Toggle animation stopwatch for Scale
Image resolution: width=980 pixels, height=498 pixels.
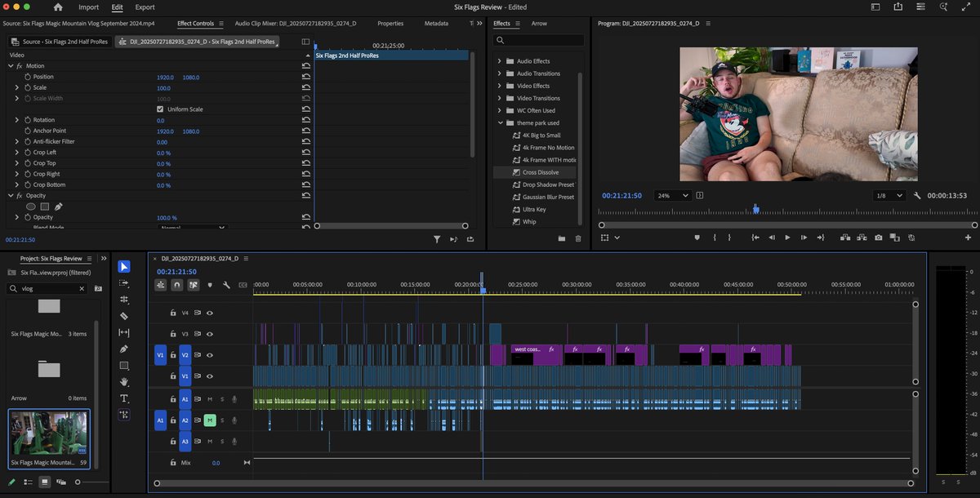point(27,87)
